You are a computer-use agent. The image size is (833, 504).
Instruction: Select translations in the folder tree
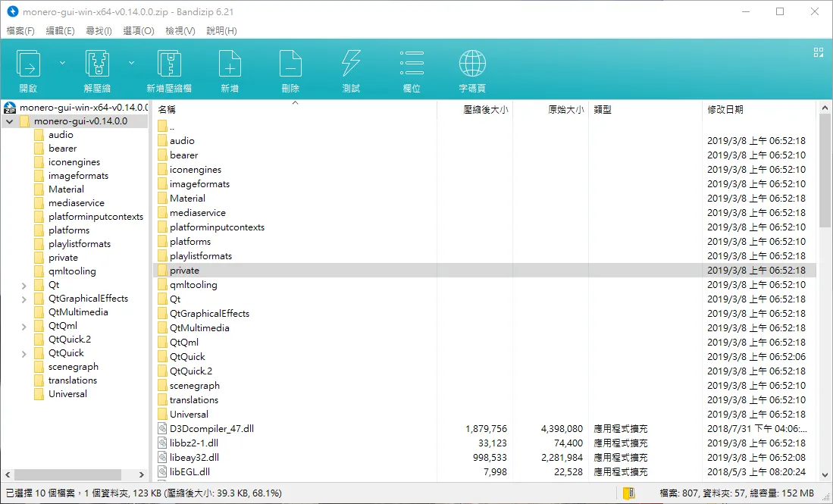73,380
